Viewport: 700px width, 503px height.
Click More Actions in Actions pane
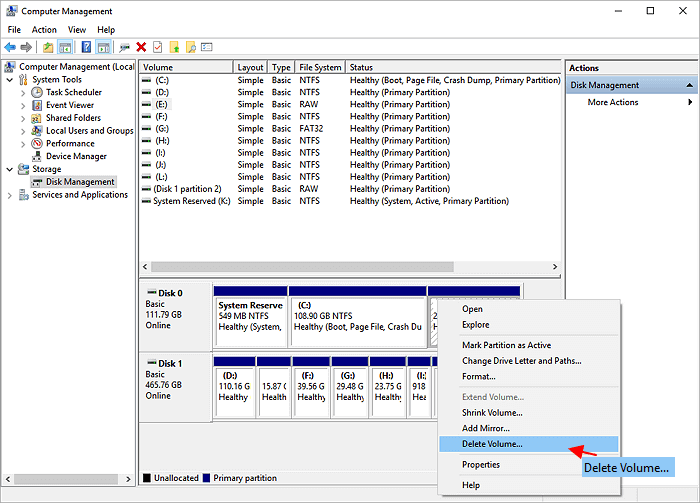[613, 102]
